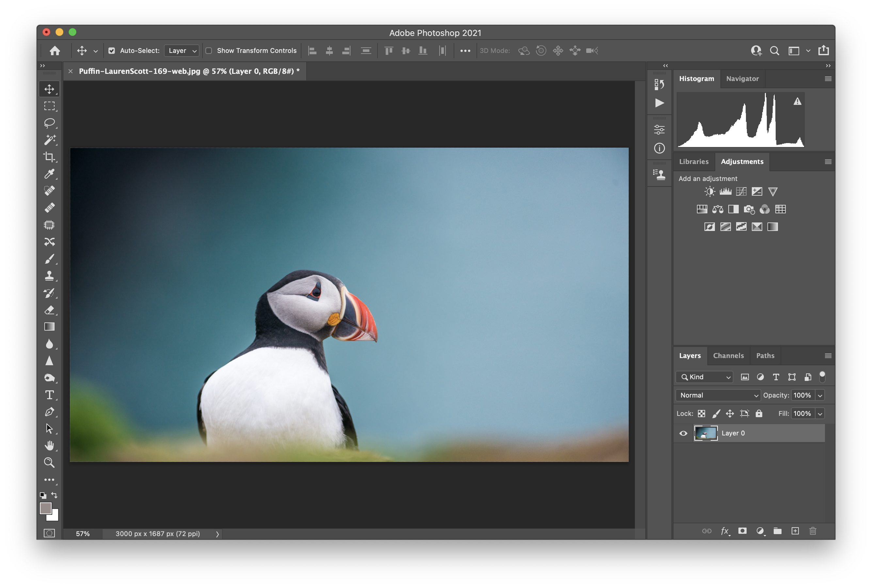The width and height of the screenshot is (872, 588).
Task: Select the Clone Stamp tool
Action: point(49,276)
